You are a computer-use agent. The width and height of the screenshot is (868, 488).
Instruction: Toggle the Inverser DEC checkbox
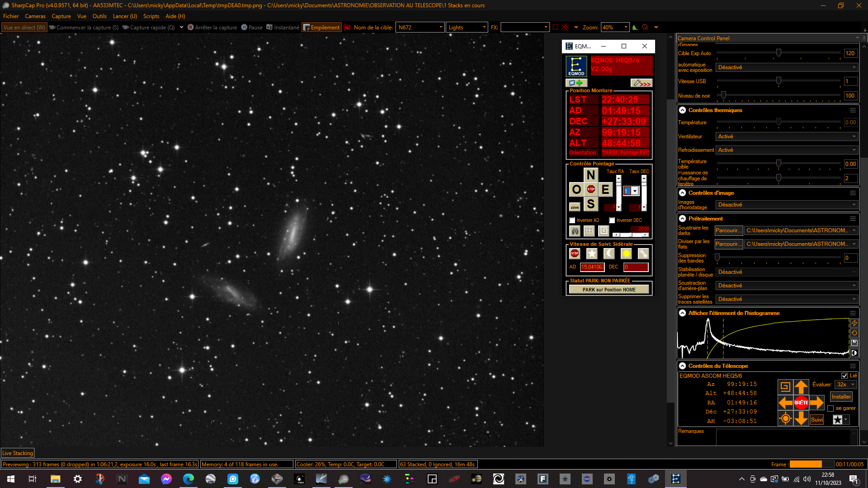(612, 221)
